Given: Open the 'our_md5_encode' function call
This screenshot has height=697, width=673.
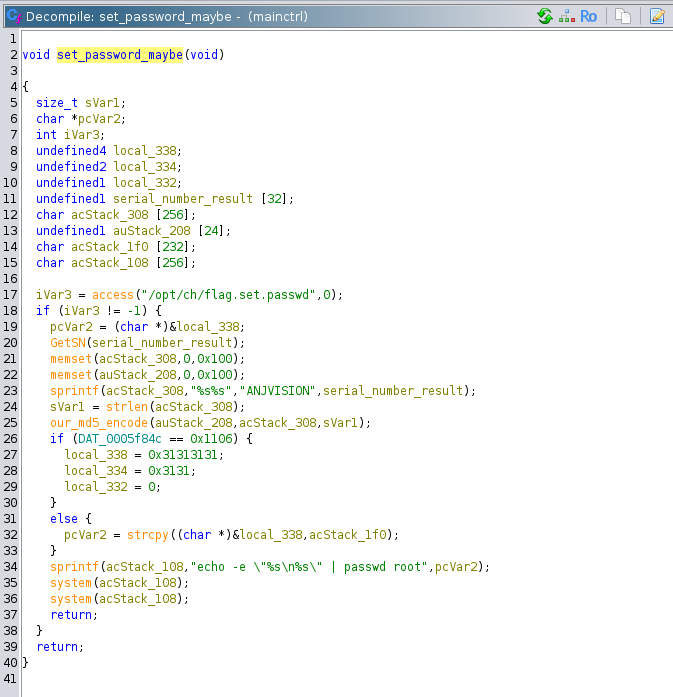Looking at the screenshot, I should 99,423.
